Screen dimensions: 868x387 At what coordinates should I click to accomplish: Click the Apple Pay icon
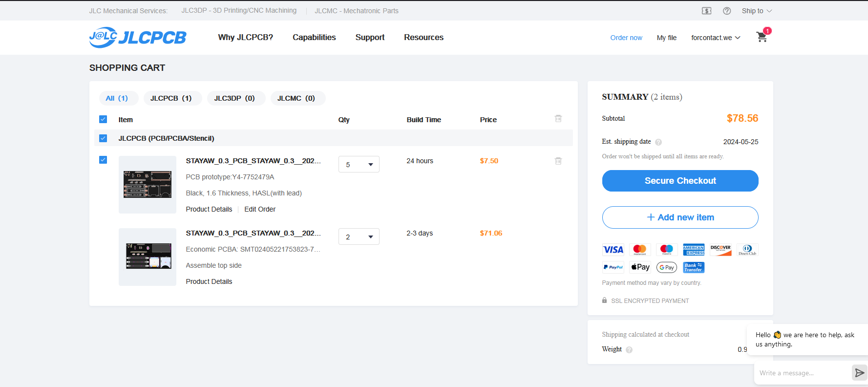pyautogui.click(x=640, y=267)
